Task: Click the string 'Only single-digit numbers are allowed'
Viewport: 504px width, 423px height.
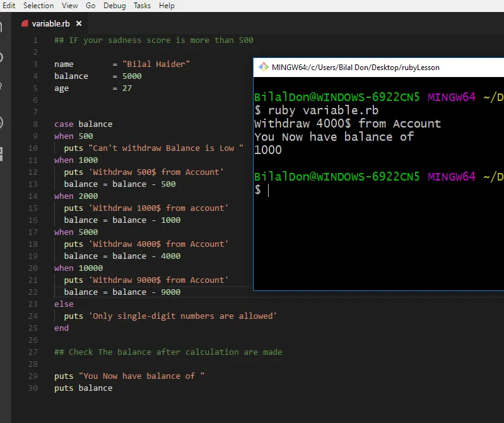Action: point(182,316)
